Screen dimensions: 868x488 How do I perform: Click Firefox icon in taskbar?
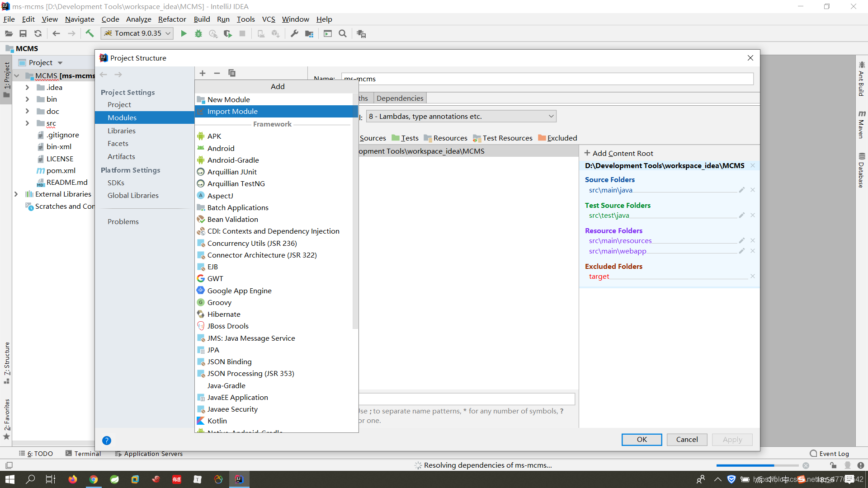click(x=73, y=479)
